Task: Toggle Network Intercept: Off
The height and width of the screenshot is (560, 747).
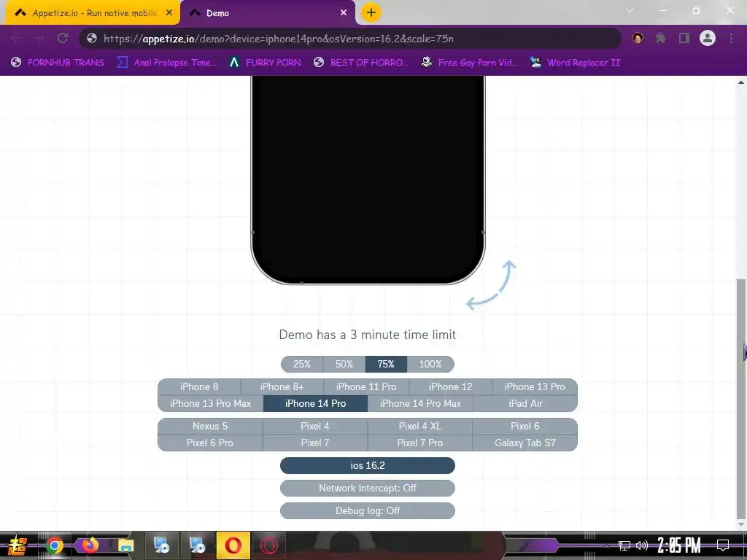Action: [368, 488]
